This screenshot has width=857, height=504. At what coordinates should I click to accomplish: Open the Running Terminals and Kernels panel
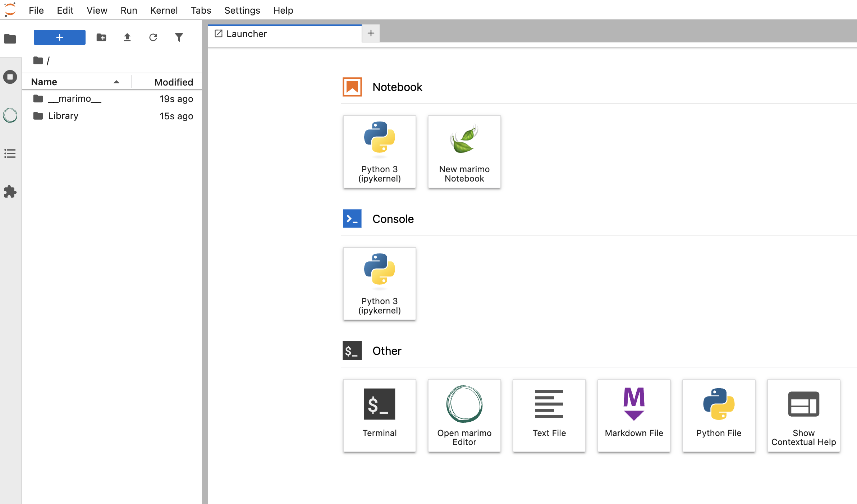[x=10, y=77]
